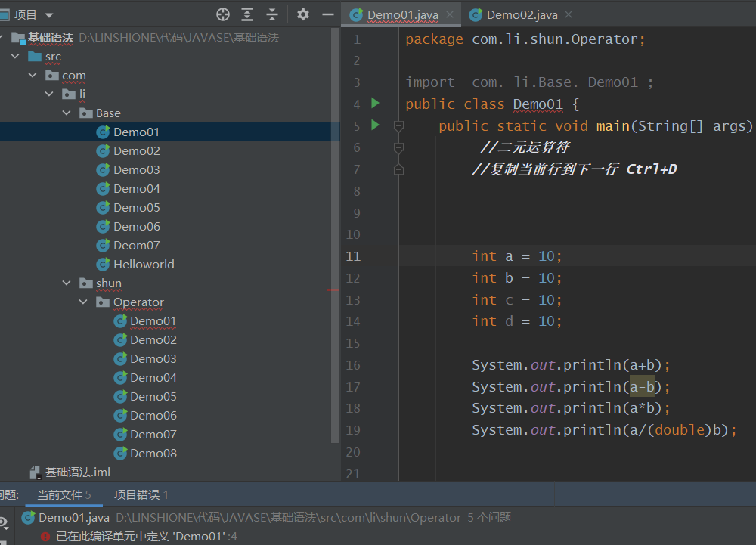This screenshot has height=545, width=756.
Task: Select the 基础语法 project root
Action: (x=50, y=38)
